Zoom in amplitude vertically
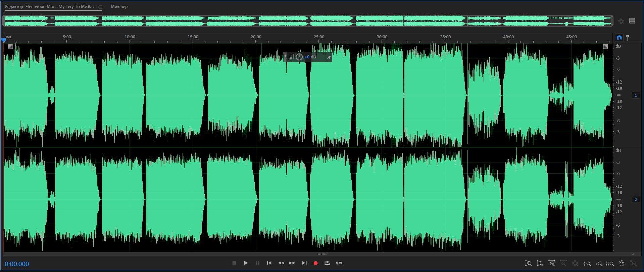 (x=528, y=264)
